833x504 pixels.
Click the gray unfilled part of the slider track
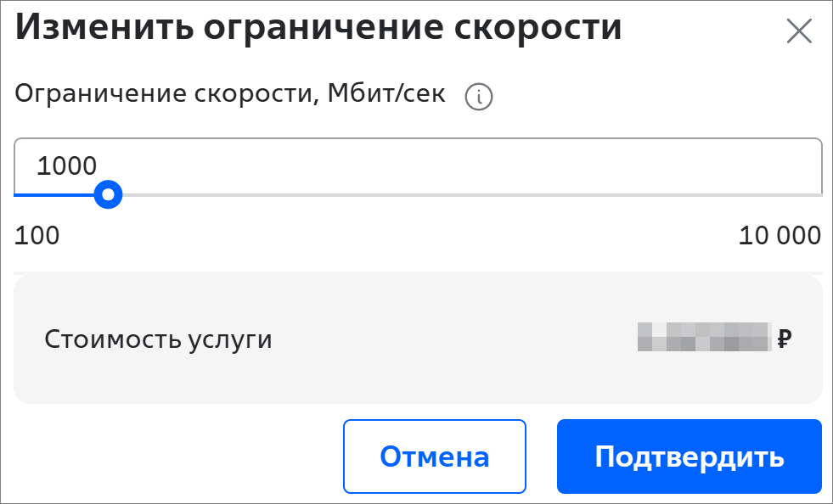tap(467, 195)
